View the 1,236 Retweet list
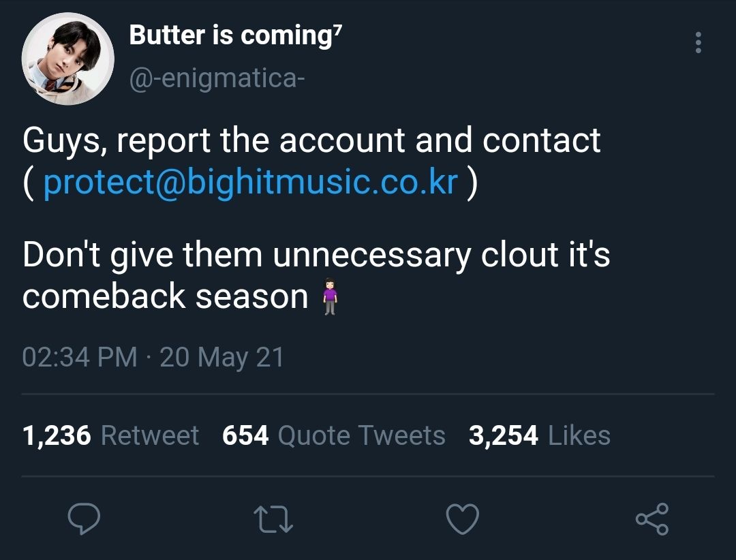The width and height of the screenshot is (736, 560). [111, 435]
